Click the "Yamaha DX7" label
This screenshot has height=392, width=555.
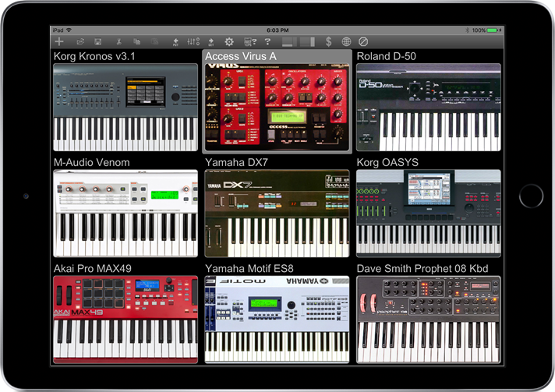tap(236, 162)
